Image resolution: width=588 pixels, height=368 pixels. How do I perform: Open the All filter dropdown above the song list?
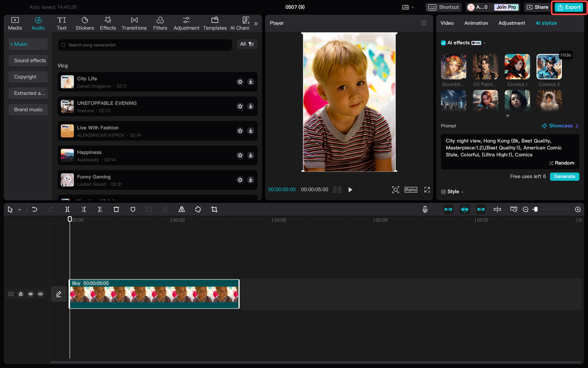[x=247, y=44]
